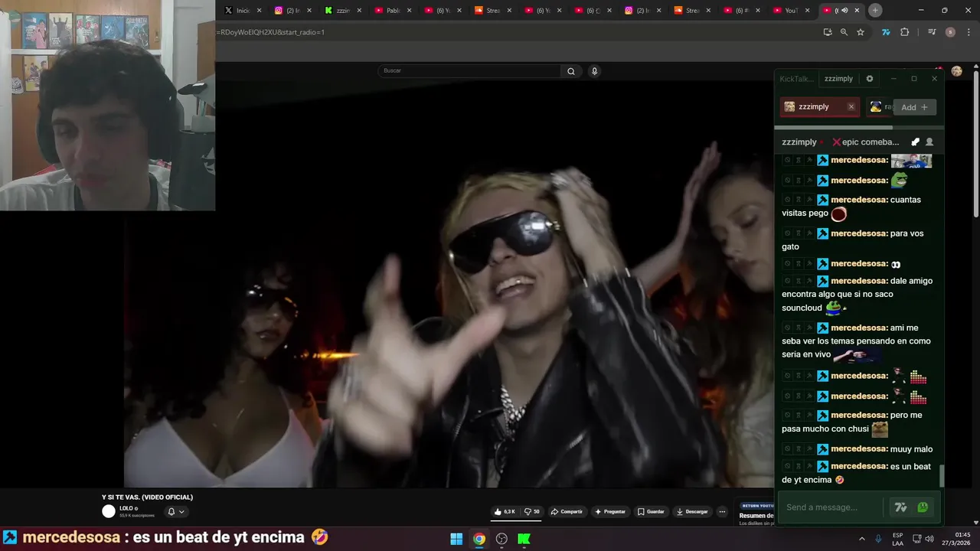
Task: Open more video actions three-dot menu
Action: 721,511
